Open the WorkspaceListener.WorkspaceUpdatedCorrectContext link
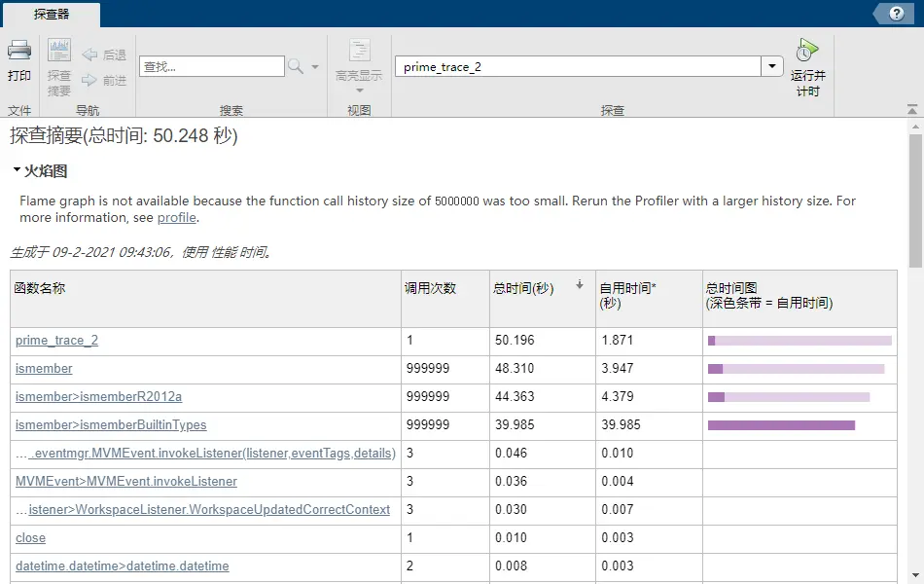The image size is (924, 584). [x=209, y=510]
